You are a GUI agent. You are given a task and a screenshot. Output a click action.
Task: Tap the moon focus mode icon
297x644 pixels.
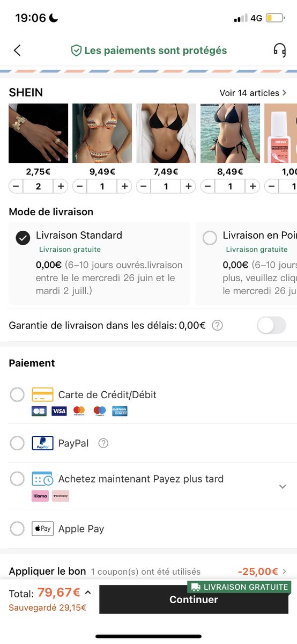54,18
